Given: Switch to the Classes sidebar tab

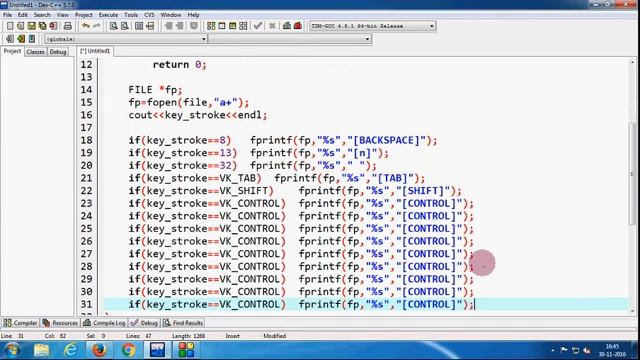Looking at the screenshot, I should click(36, 52).
